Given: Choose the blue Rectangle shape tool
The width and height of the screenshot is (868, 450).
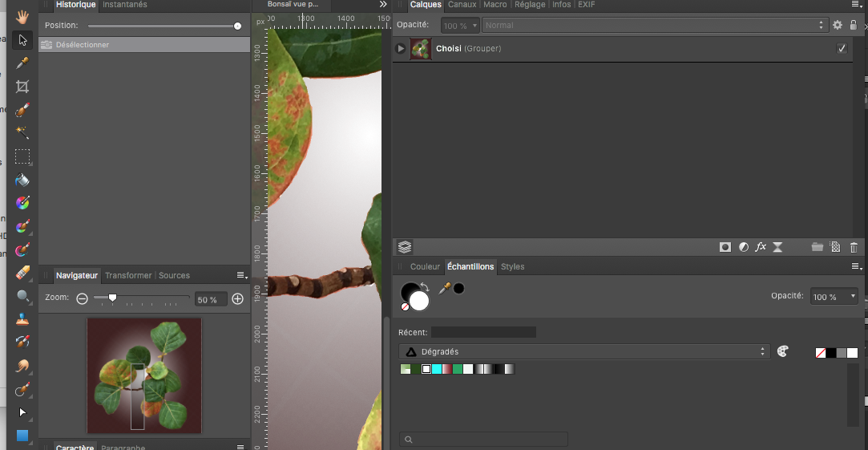Looking at the screenshot, I should (22, 436).
